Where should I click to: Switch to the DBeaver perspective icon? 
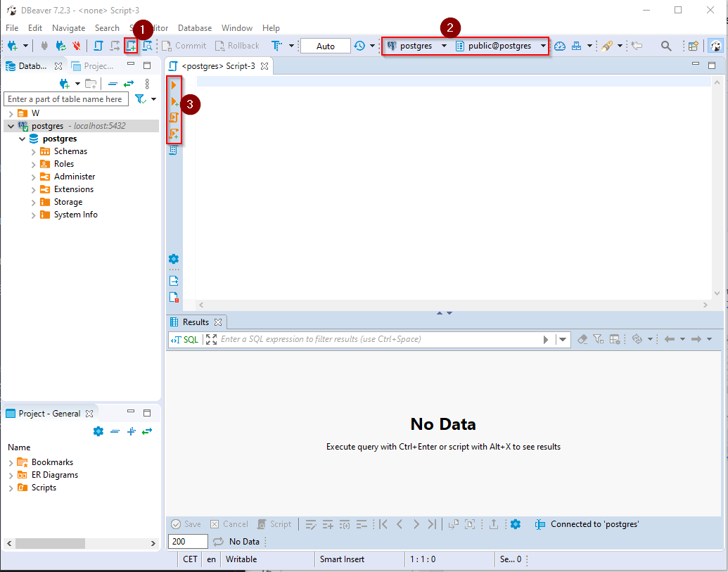(x=716, y=46)
